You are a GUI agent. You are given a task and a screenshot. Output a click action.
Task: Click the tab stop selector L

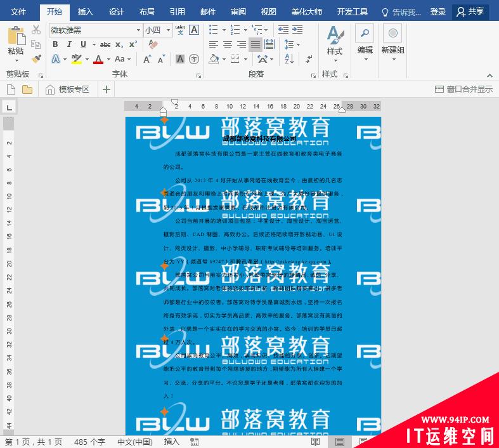[10, 107]
